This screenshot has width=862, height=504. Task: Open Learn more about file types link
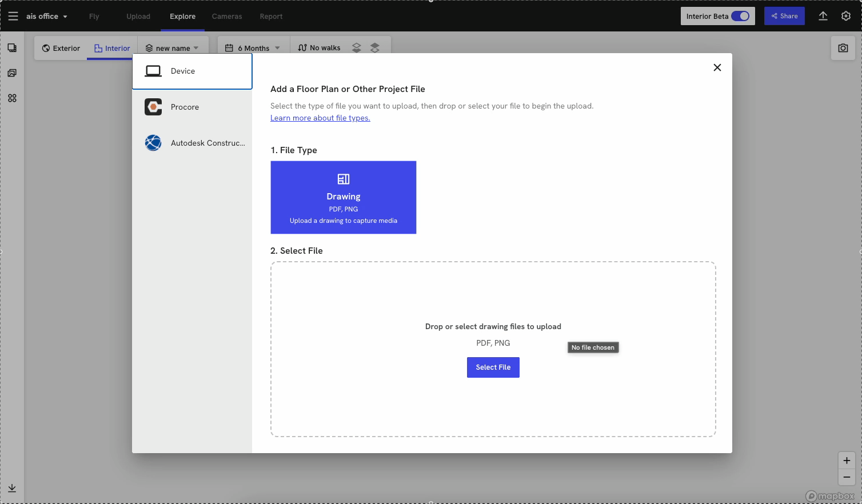pos(320,118)
